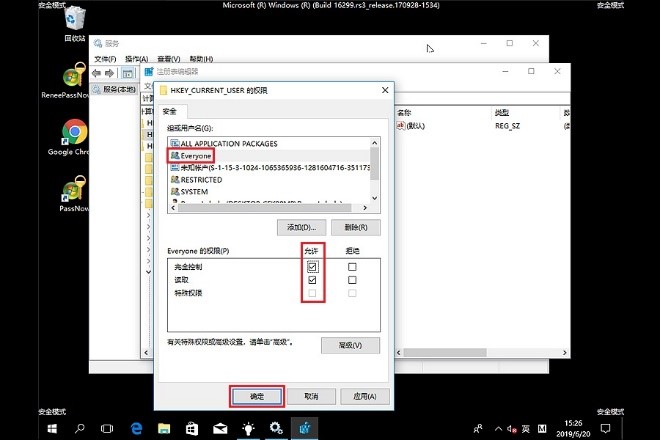660x440 pixels.
Task: Open the Help (帮助) menu in Services
Action: pos(201,59)
